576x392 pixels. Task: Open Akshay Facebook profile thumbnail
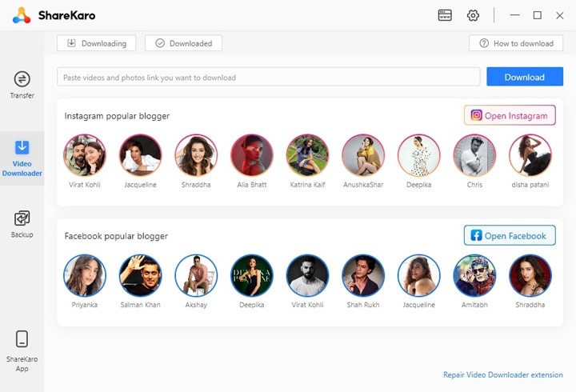[196, 275]
